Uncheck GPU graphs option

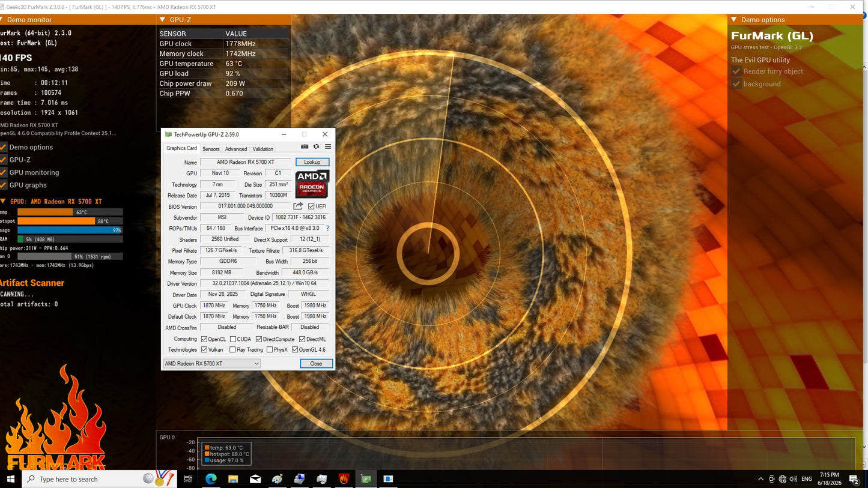(3, 185)
